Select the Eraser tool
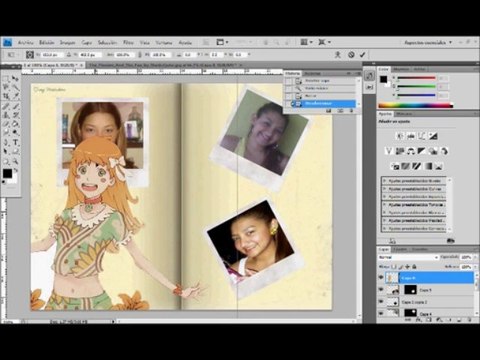The image size is (480, 360). click(6, 124)
